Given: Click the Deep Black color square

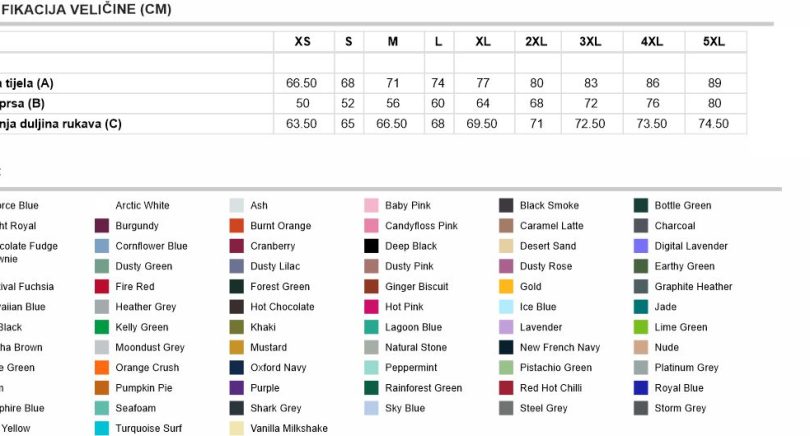Looking at the screenshot, I should 371,246.
